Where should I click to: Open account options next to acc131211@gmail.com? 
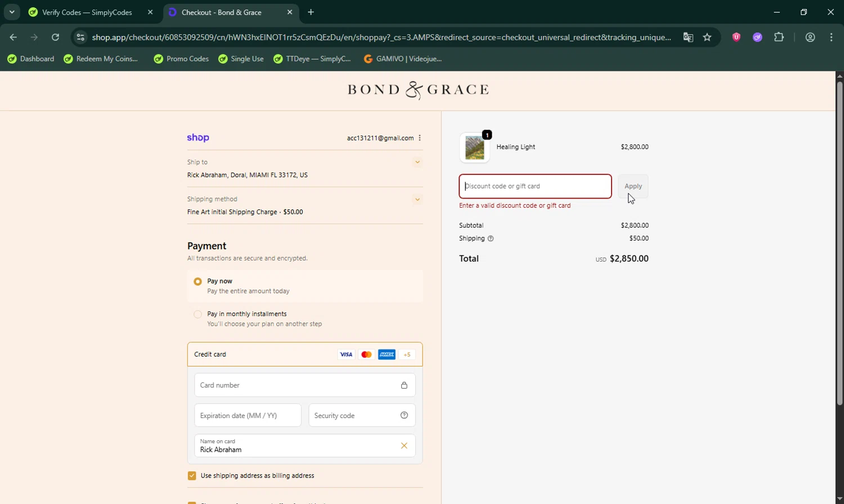420,138
